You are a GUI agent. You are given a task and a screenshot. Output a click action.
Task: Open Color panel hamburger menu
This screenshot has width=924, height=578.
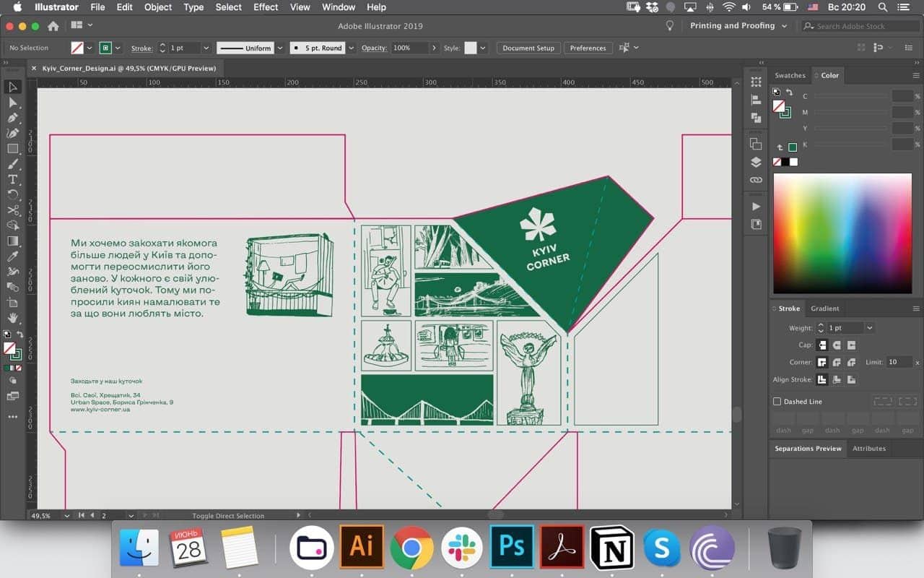(917, 75)
